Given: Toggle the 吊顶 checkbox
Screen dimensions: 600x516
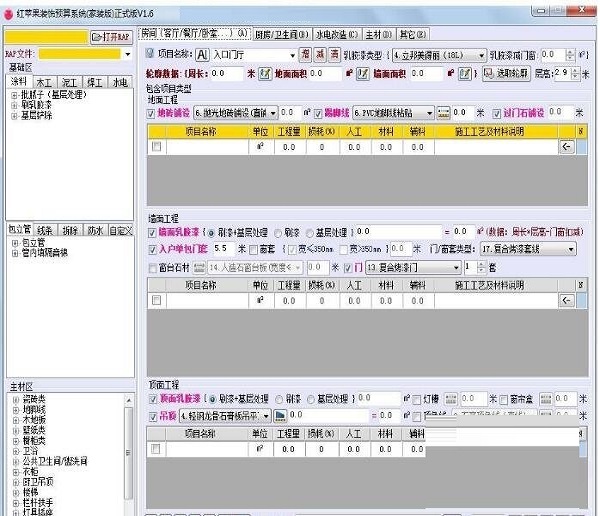Looking at the screenshot, I should click(x=153, y=416).
